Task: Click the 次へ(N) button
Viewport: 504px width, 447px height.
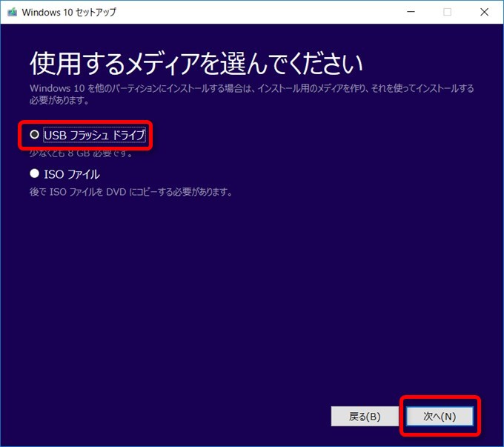Action: pos(440,417)
